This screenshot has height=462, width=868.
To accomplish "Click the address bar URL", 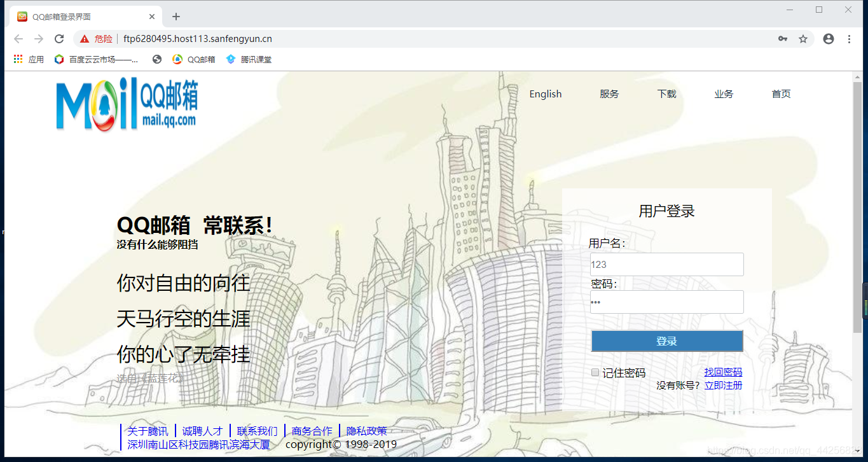I will (x=198, y=39).
